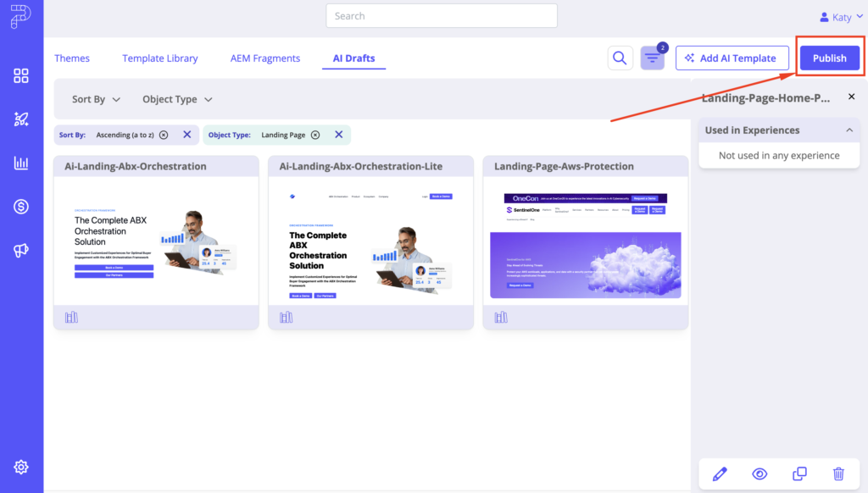Click the duplicate copy icon
868x493 pixels.
[798, 474]
